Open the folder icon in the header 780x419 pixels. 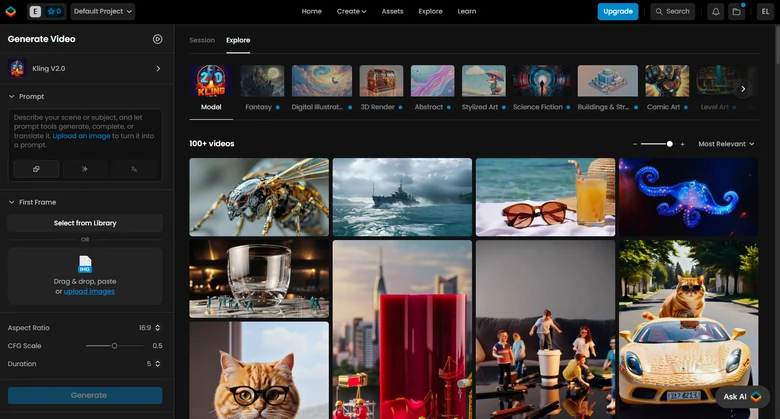(737, 11)
